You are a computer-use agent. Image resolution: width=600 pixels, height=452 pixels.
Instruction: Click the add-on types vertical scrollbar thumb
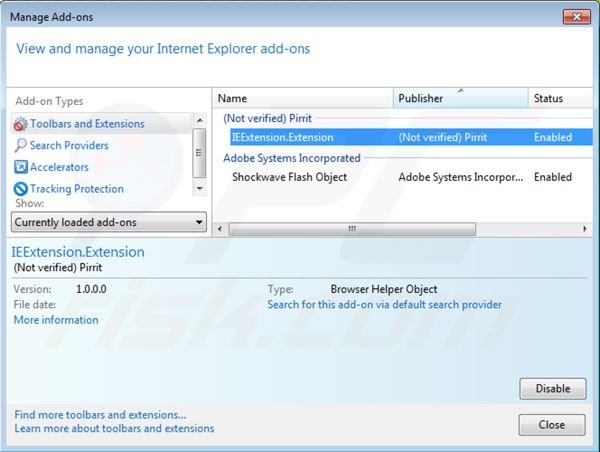click(x=199, y=153)
